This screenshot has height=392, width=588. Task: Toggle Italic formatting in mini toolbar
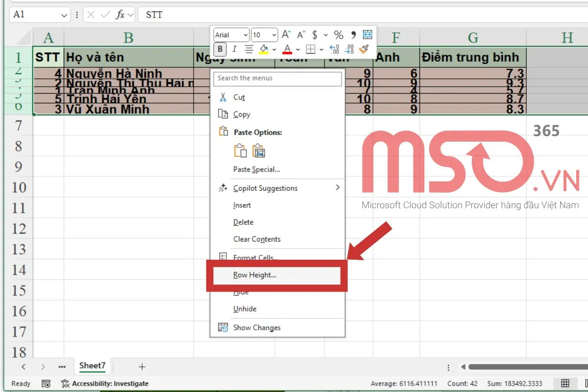pos(234,49)
